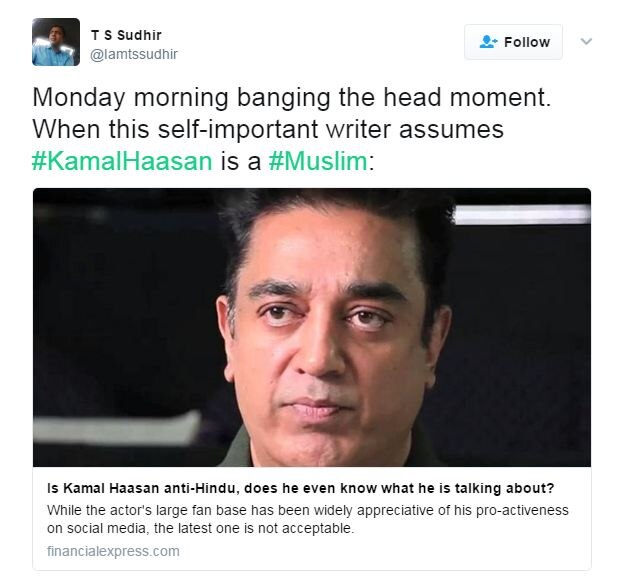This screenshot has height=582, width=624.
Task: Click the word 'Follow' on the button
Action: click(527, 42)
